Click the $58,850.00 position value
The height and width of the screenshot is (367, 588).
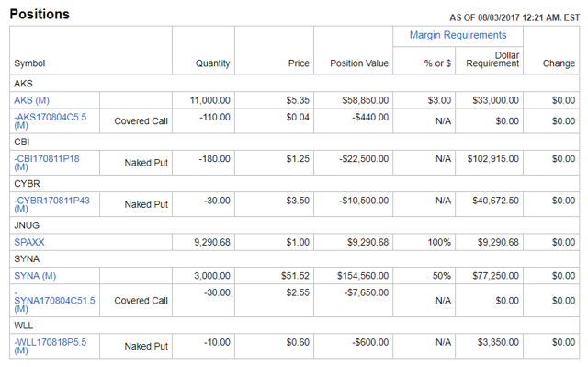click(366, 100)
